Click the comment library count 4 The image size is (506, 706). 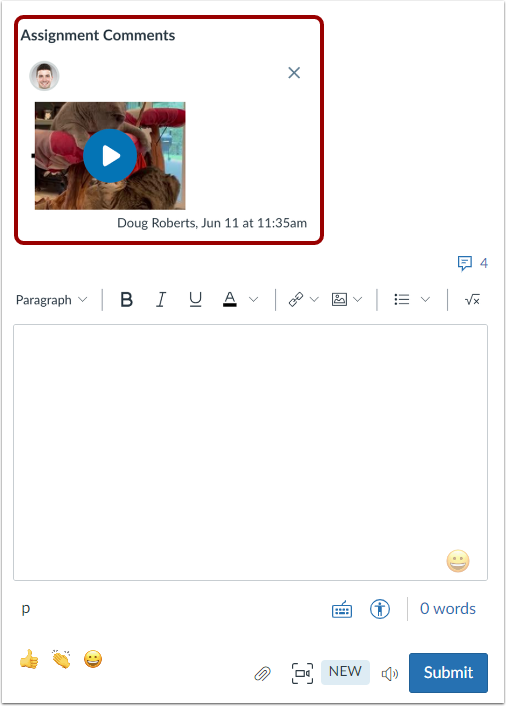click(483, 263)
